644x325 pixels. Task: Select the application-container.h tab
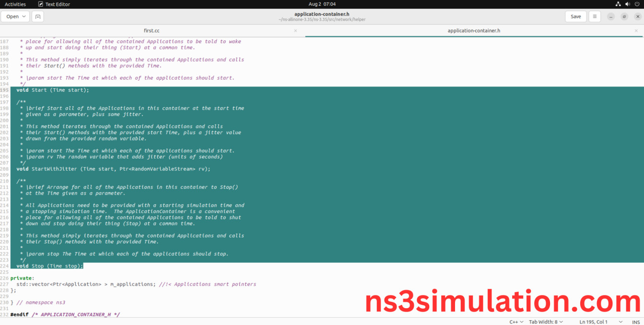coord(473,31)
